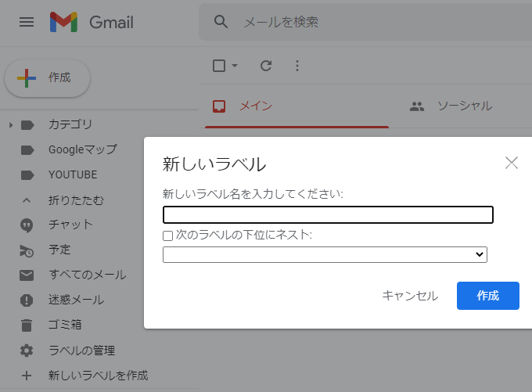
Task: Open the YOUTUBE label
Action: (x=73, y=174)
